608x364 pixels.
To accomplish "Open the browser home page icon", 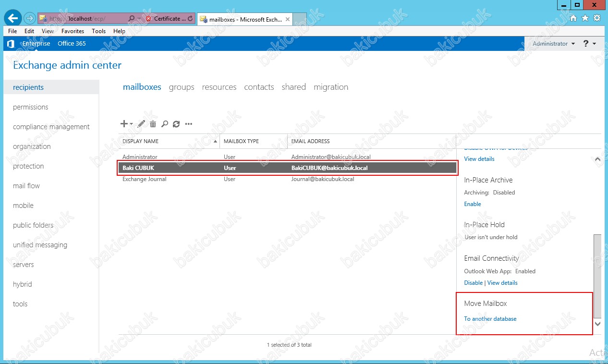I will (573, 18).
